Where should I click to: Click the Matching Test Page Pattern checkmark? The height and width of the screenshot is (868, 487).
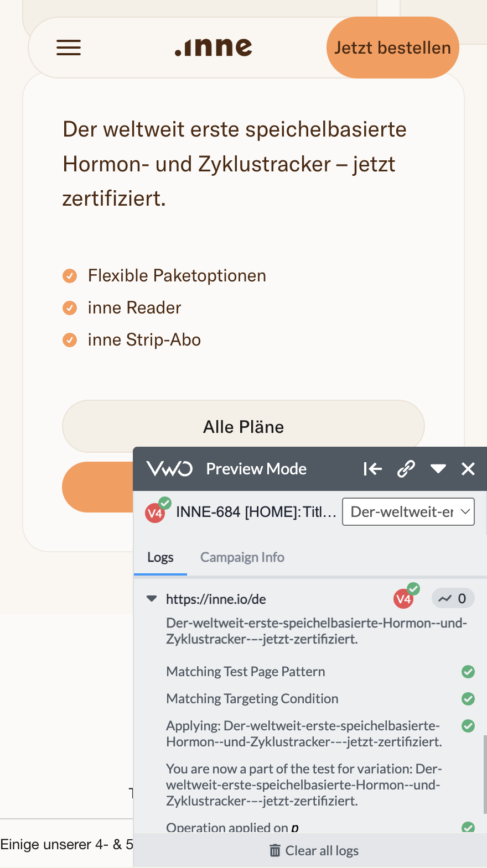(x=468, y=672)
